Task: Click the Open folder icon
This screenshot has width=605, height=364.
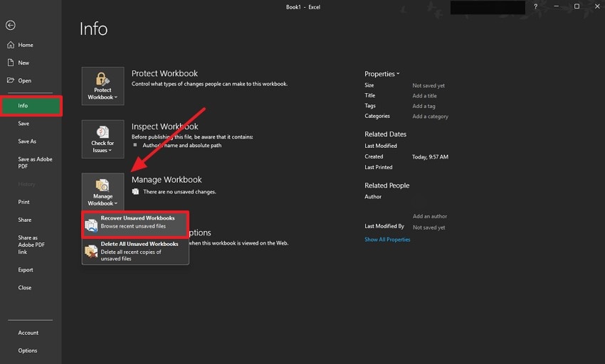Action: [x=10, y=80]
